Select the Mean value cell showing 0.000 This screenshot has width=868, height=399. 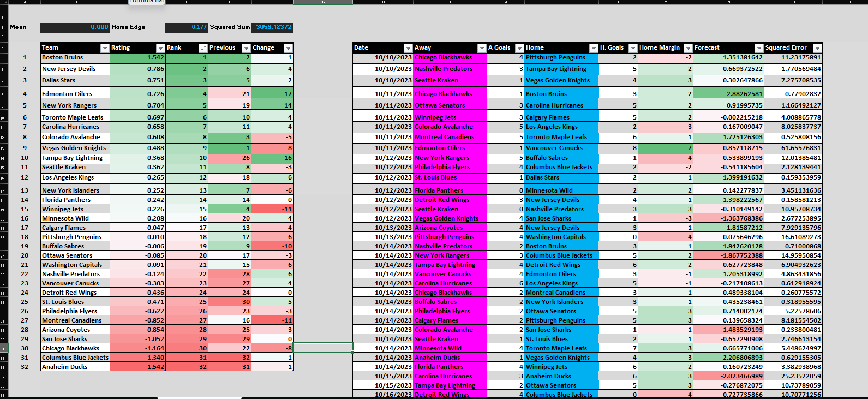[x=75, y=27]
